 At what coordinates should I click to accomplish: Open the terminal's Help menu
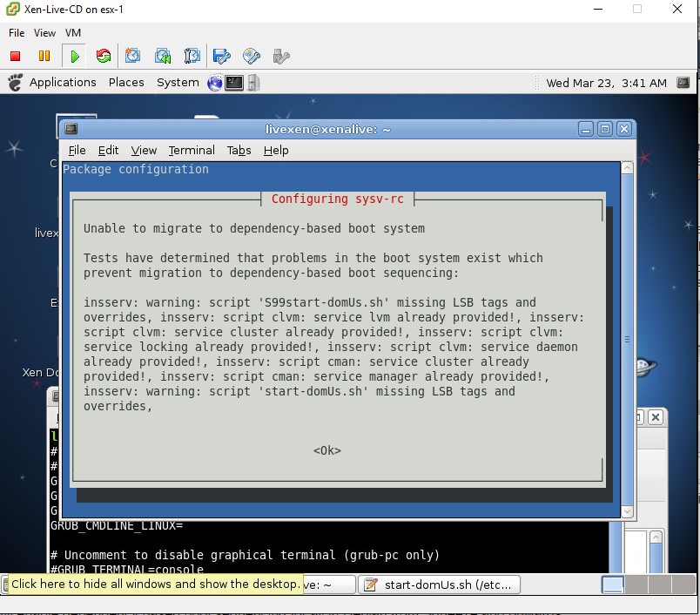(276, 151)
